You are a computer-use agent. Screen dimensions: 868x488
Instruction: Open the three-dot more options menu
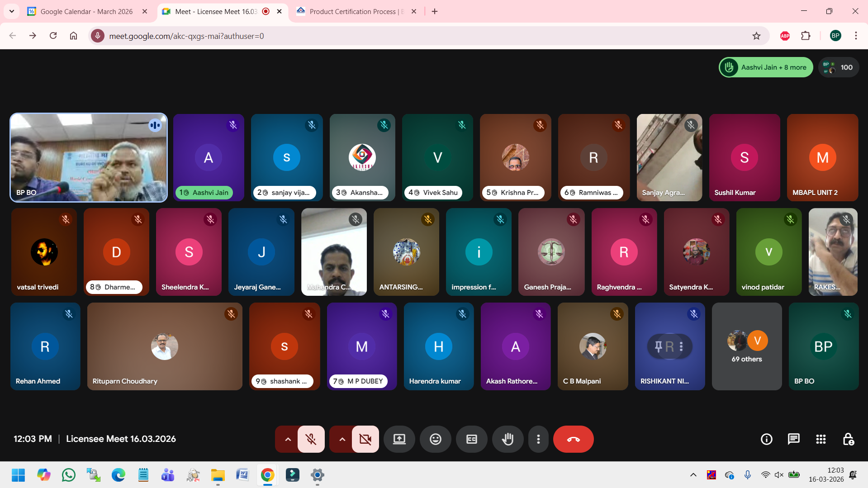click(x=538, y=439)
